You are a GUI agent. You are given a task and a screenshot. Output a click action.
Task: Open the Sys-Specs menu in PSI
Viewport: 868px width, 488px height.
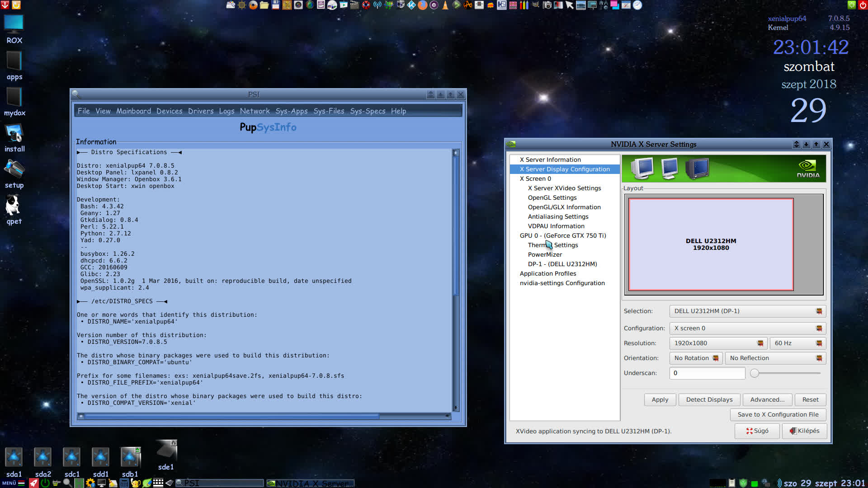point(368,111)
